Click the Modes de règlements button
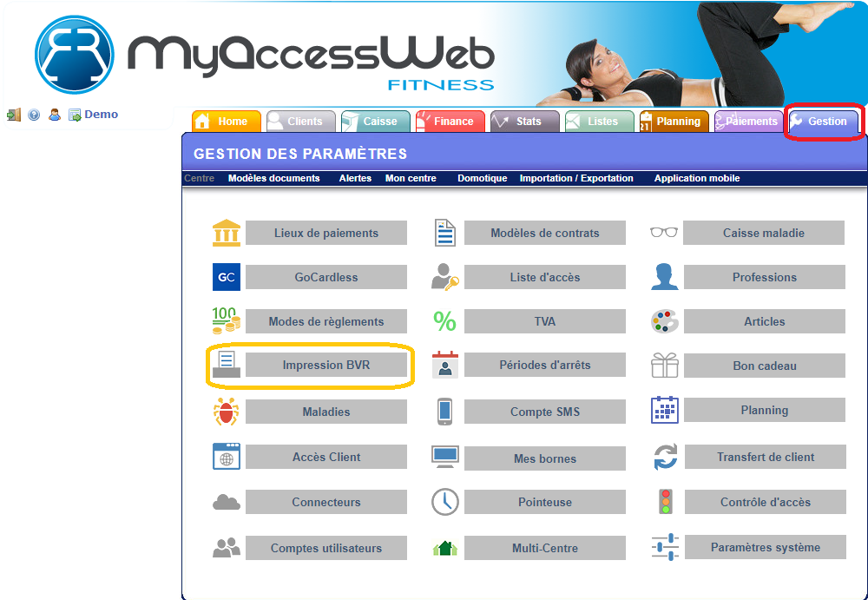This screenshot has width=868, height=600. 326,321
